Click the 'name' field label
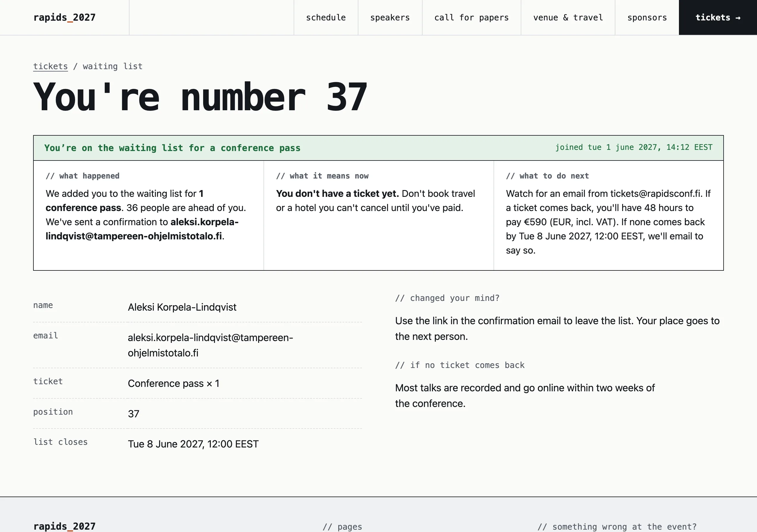The image size is (757, 532). tap(43, 305)
